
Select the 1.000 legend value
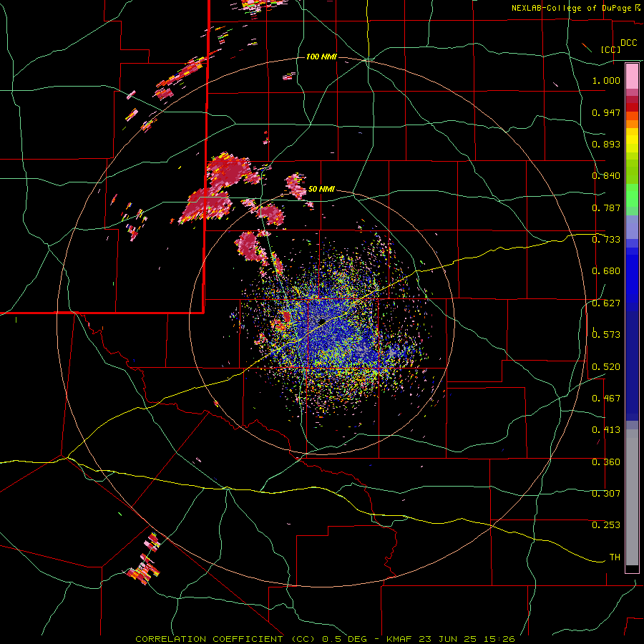pos(606,80)
